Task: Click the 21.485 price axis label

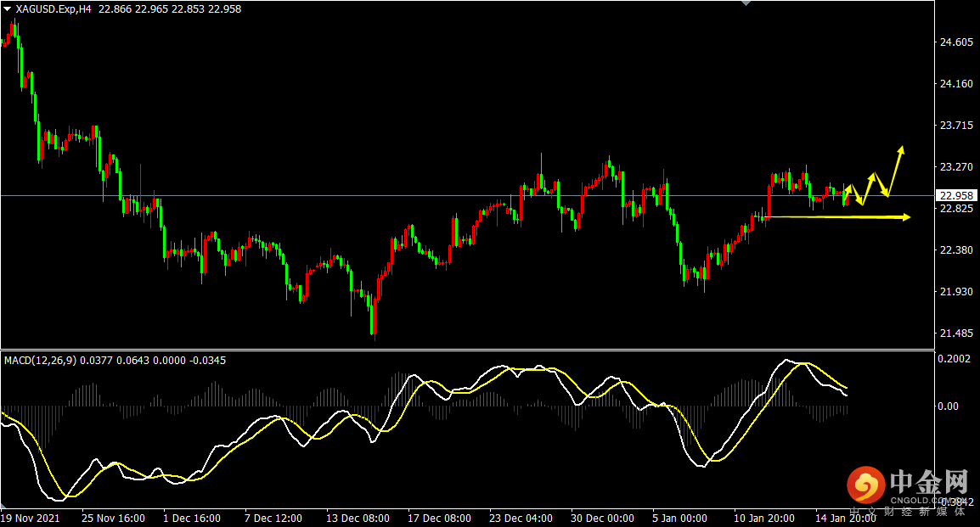Action: coord(956,334)
